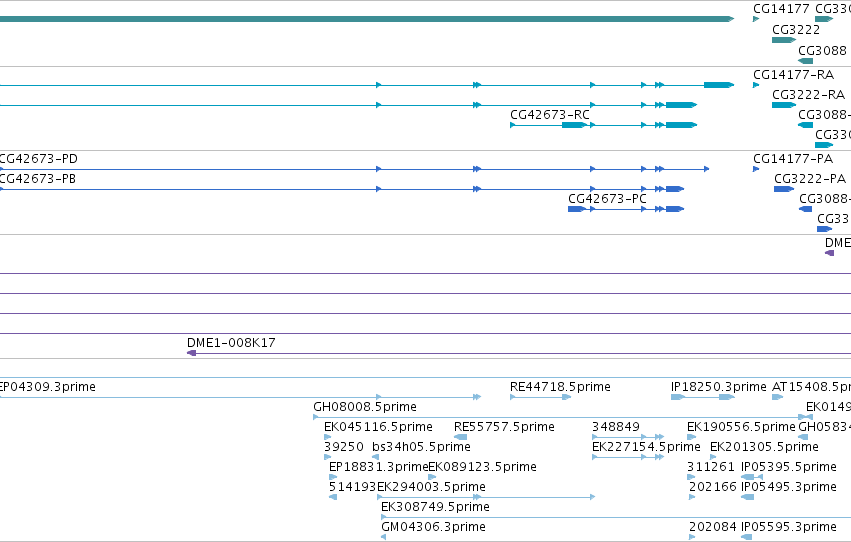This screenshot has width=851, height=542.
Task: Open the 311261 feature label
Action: tap(711, 467)
